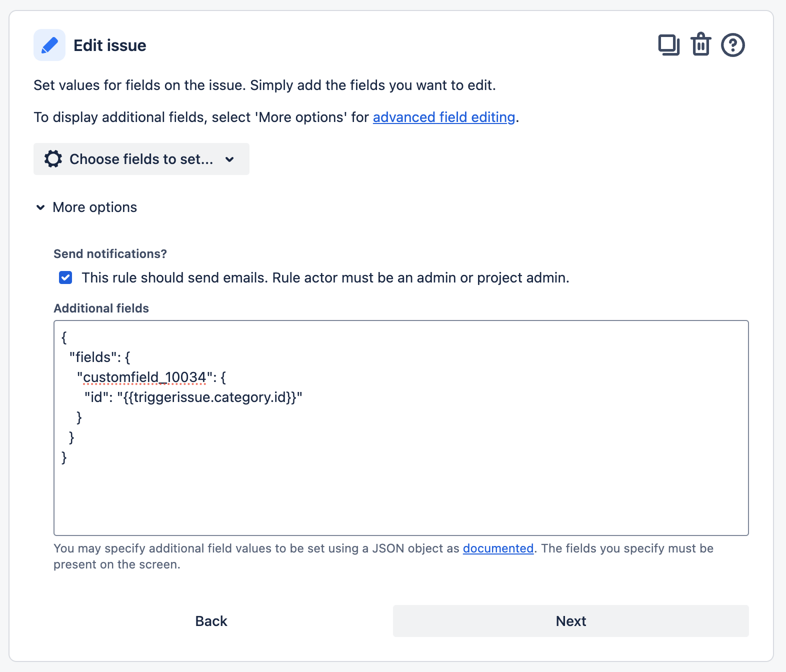Image resolution: width=786 pixels, height=672 pixels.
Task: Click the gear icon beside Choose fields
Action: (53, 159)
